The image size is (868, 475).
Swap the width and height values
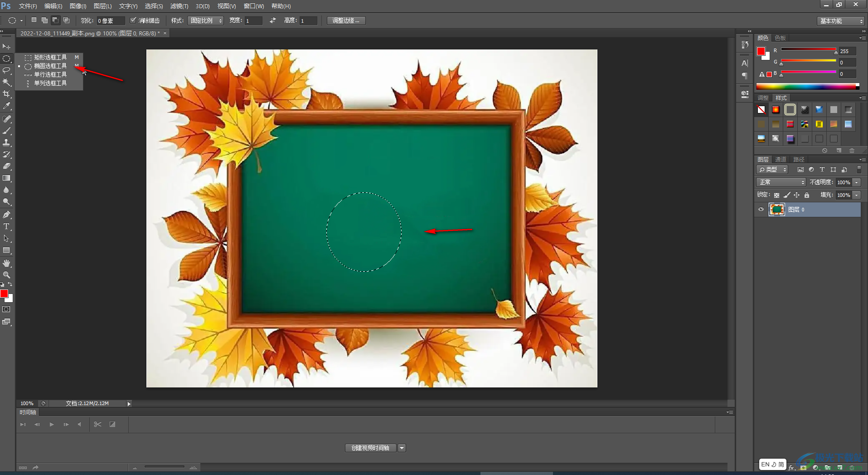[x=272, y=20]
